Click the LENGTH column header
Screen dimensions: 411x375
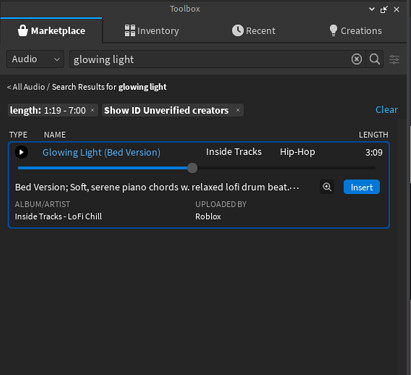[373, 135]
